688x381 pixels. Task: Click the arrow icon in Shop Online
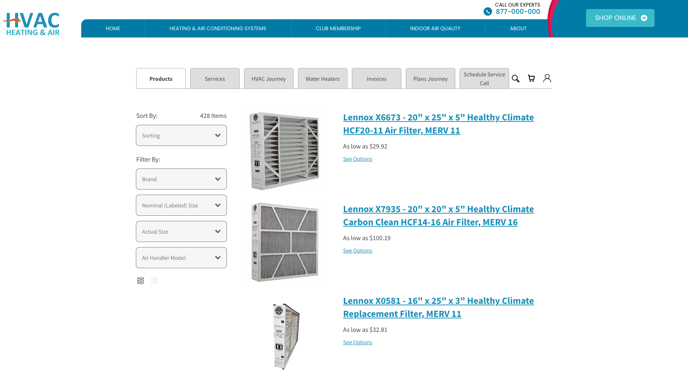pos(644,18)
